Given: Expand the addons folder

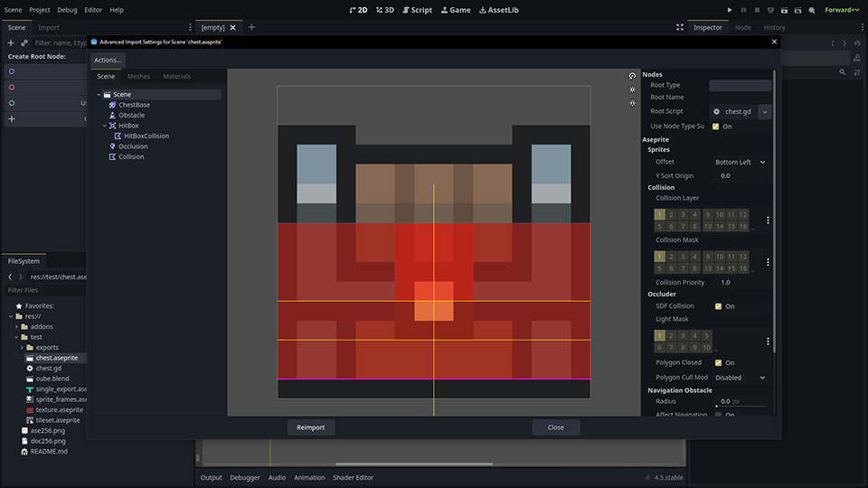Looking at the screenshot, I should pos(16,326).
